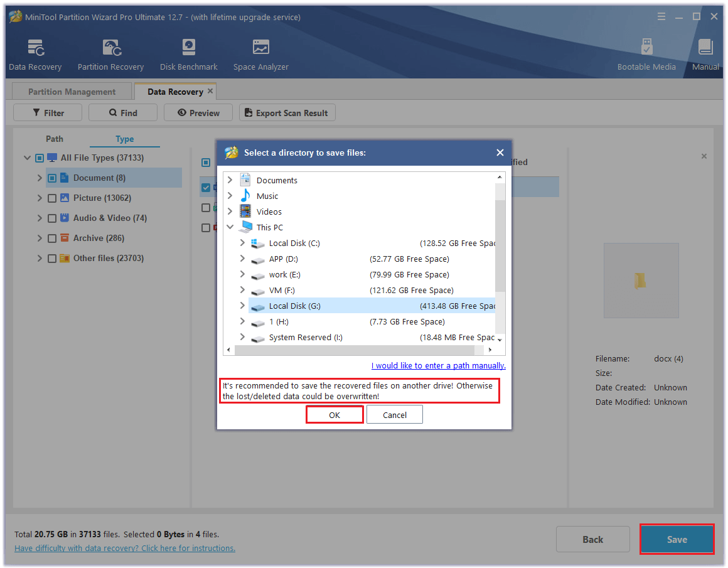Click the Documents folder icon in dialog
728x568 pixels.
(245, 180)
